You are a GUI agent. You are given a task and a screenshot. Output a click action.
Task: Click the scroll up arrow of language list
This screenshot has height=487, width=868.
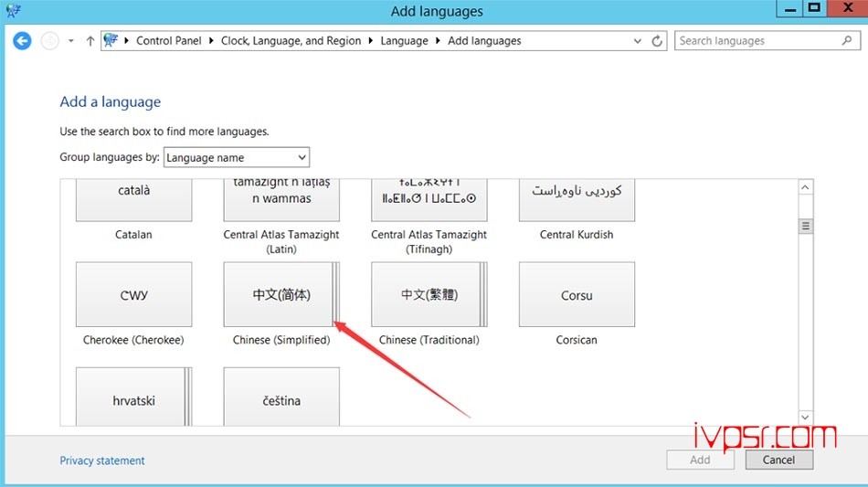click(806, 187)
